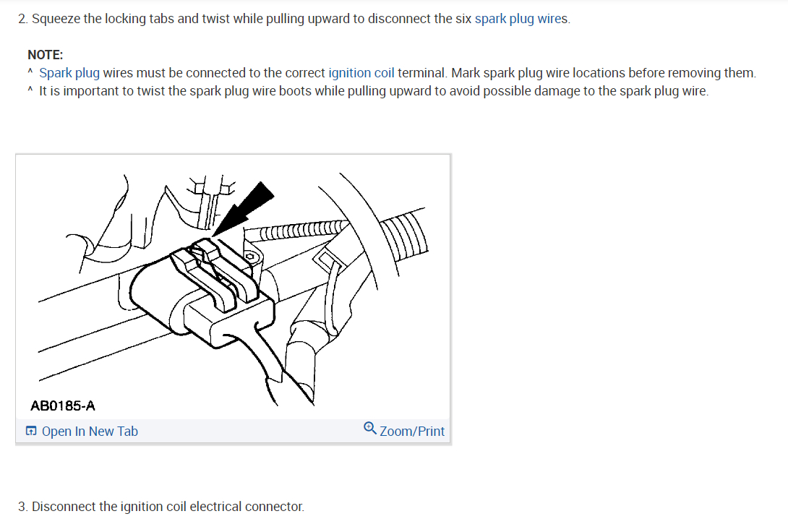
Task: Click the note about twisting spark plug boots
Action: click(x=374, y=91)
